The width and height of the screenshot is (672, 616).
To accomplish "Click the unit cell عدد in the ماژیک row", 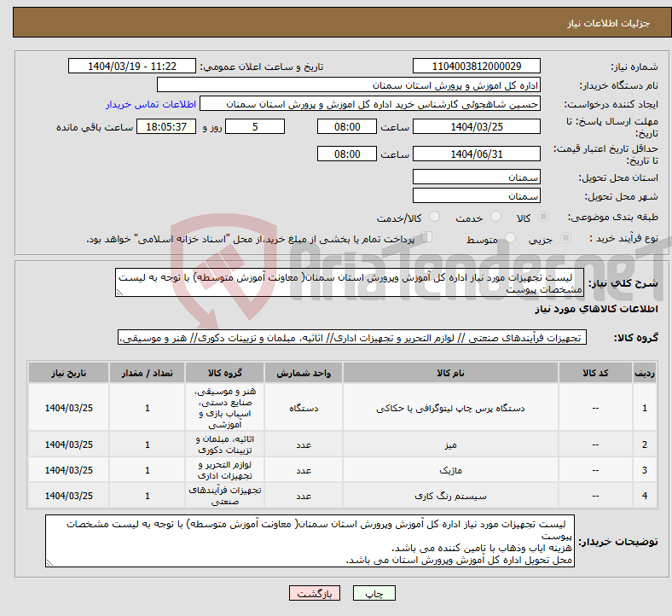I will [x=304, y=470].
